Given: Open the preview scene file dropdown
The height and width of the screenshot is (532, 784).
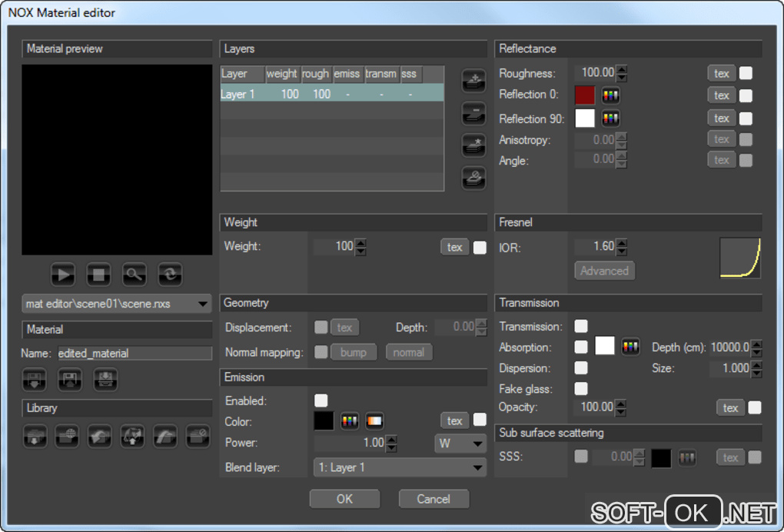Looking at the screenshot, I should [118, 304].
